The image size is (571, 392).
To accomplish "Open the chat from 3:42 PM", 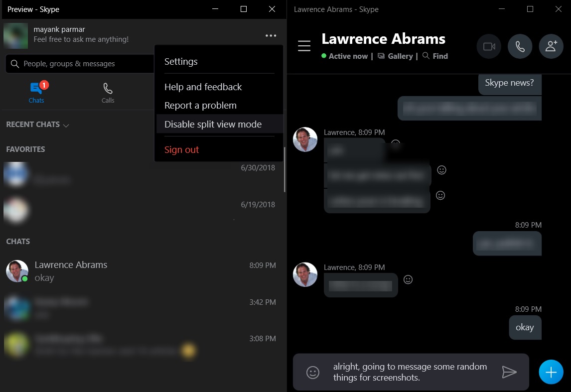I will click(x=142, y=308).
